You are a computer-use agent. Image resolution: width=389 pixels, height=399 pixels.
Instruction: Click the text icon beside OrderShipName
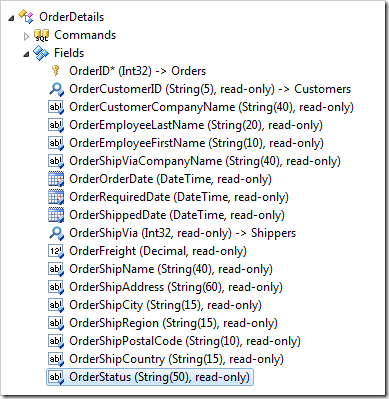coord(56,269)
